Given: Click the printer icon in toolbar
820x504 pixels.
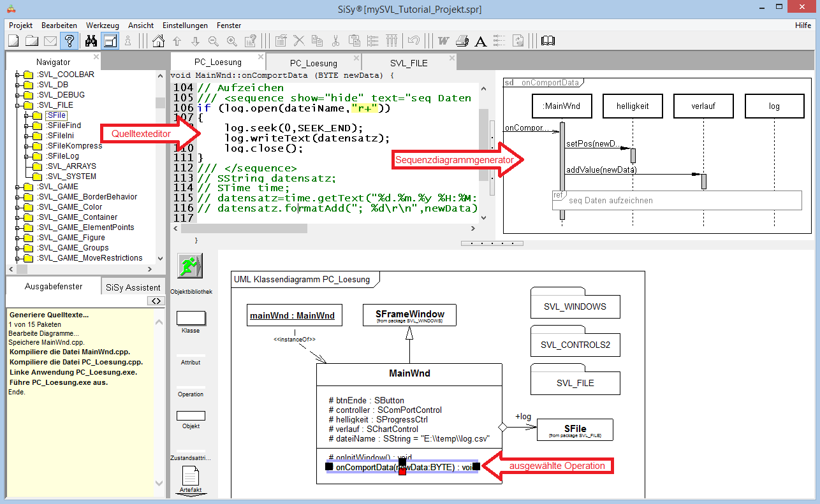Looking at the screenshot, I should pyautogui.click(x=462, y=41).
